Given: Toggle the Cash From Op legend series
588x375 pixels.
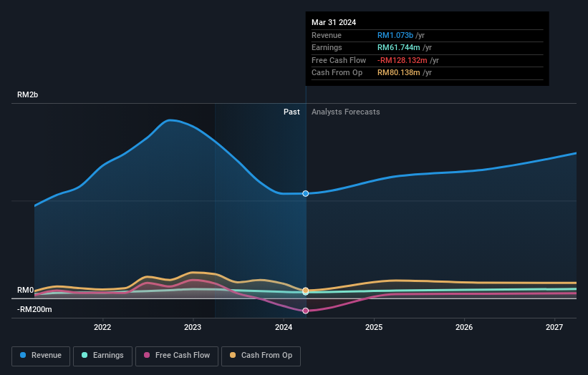Looking at the screenshot, I should [261, 356].
